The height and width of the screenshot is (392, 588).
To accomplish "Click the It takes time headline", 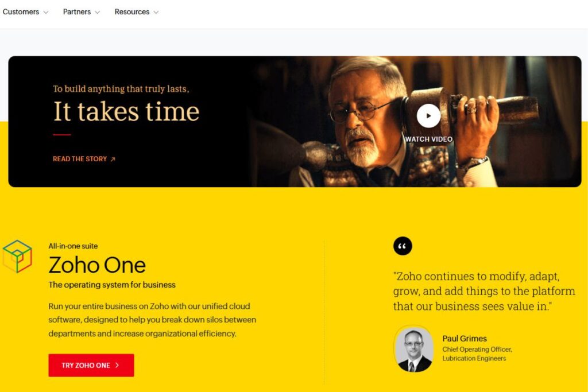I will coord(126,112).
